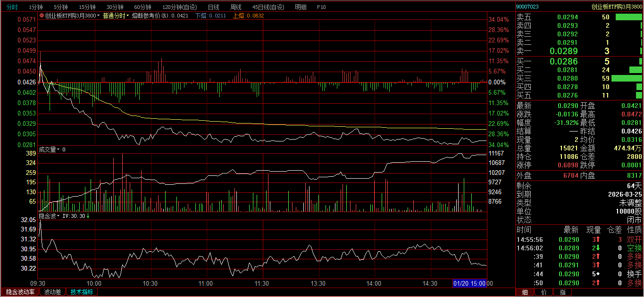Image resolution: width=644 pixels, height=297 pixels.
Task: Expand the 隐含波 indicator dropdown
Action: click(59, 216)
